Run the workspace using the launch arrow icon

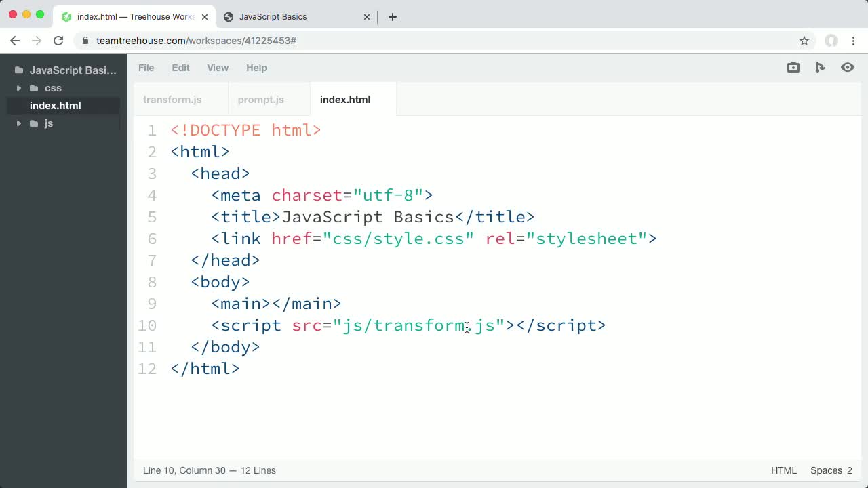click(820, 67)
